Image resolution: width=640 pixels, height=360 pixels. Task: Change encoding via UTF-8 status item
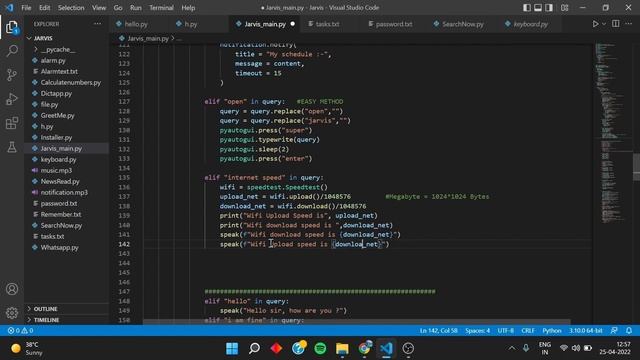coord(506,331)
